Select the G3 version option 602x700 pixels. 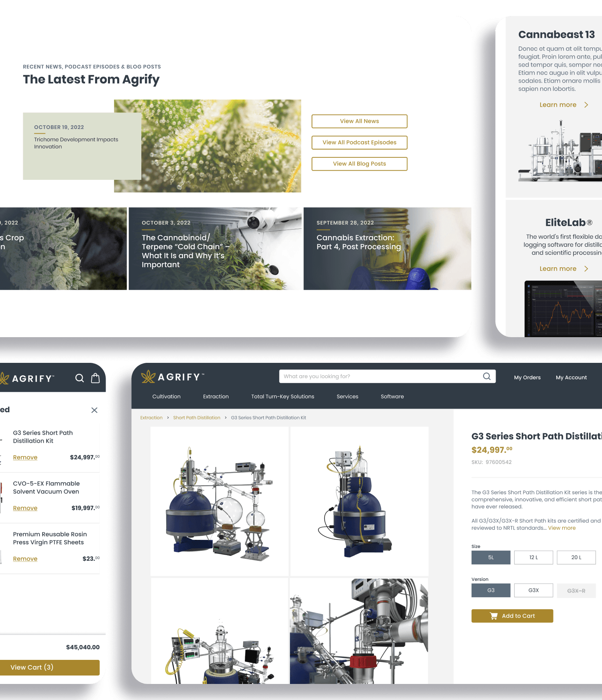coord(491,590)
